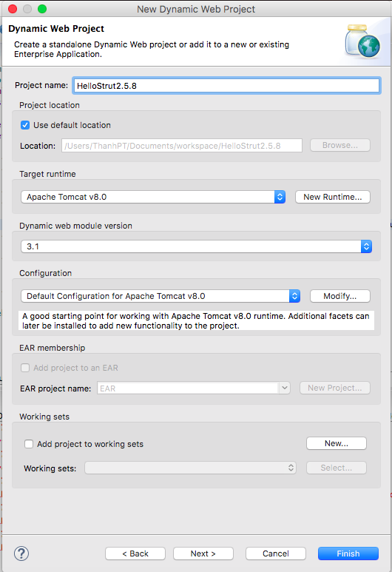Expand Configuration combo box arrow
The image size is (392, 572).
pyautogui.click(x=294, y=296)
